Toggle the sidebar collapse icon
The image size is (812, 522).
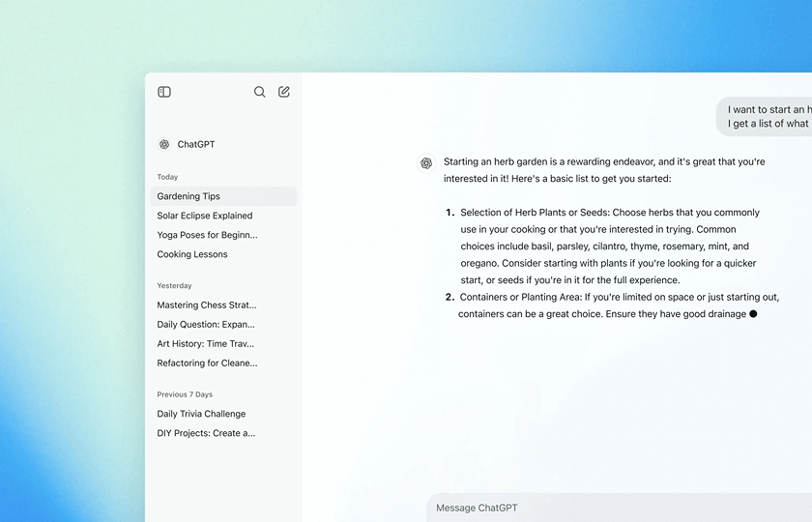pos(164,92)
